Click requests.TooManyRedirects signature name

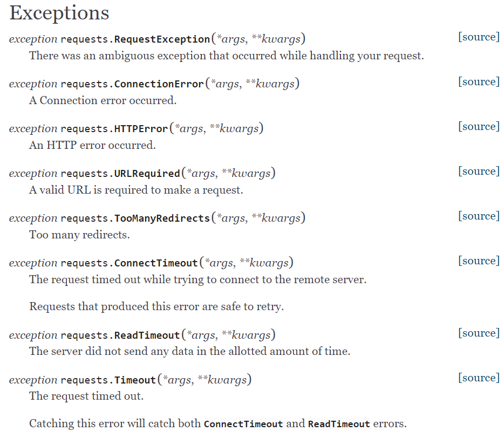pyautogui.click(x=135, y=218)
